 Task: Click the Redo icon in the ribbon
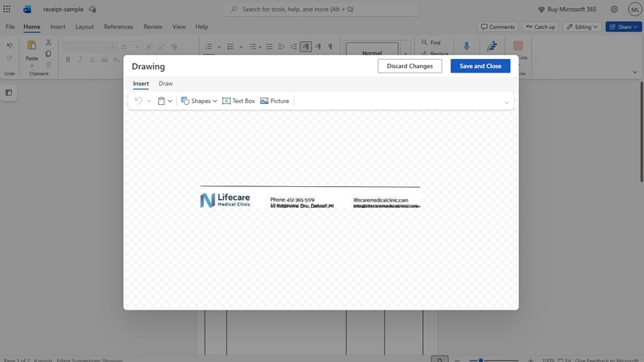click(10, 58)
